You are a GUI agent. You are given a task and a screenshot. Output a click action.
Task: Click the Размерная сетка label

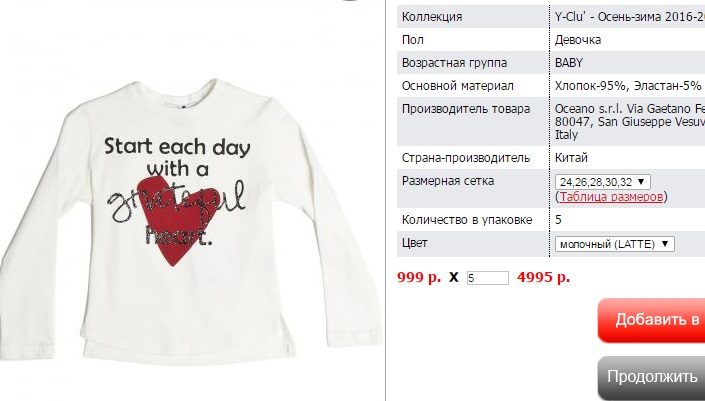pyautogui.click(x=448, y=181)
